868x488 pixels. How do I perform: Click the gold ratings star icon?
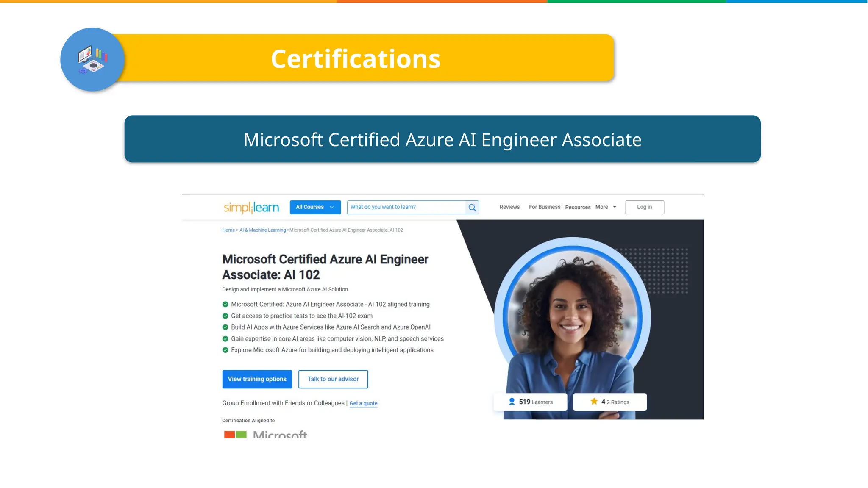pos(594,402)
